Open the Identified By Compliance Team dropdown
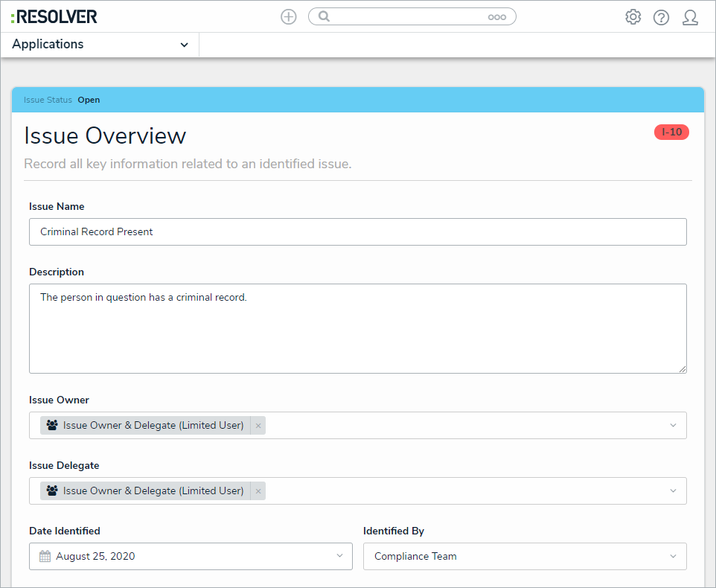The image size is (716, 588). tap(524, 556)
